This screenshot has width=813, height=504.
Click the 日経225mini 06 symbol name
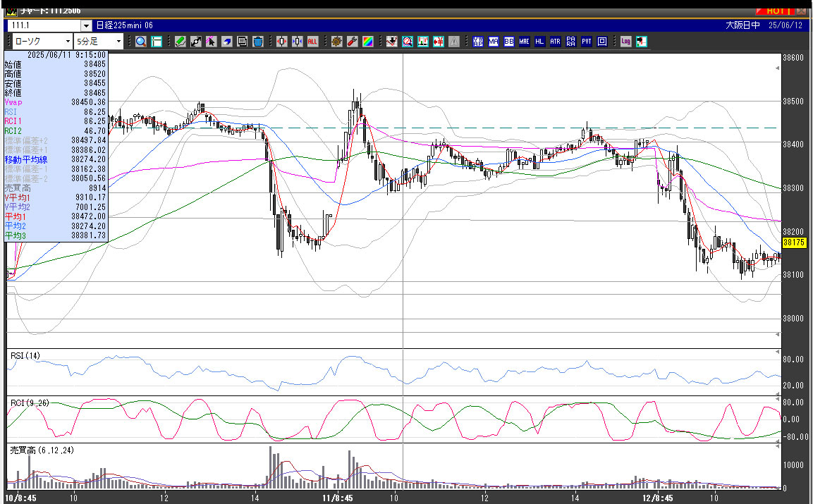click(x=124, y=25)
